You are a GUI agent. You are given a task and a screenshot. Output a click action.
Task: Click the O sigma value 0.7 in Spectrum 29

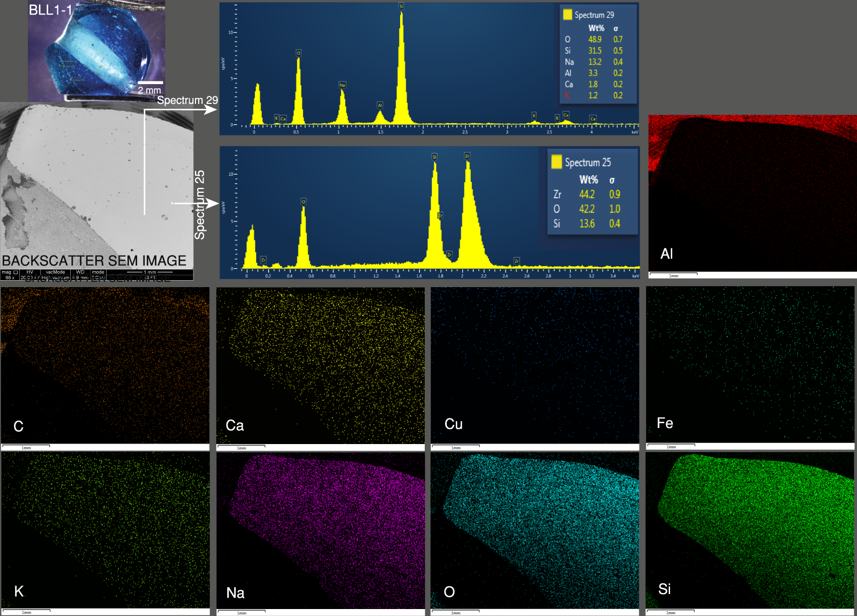tap(618, 39)
